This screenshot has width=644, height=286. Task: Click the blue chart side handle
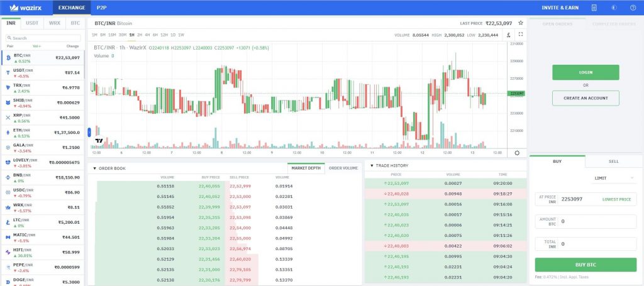click(89, 132)
